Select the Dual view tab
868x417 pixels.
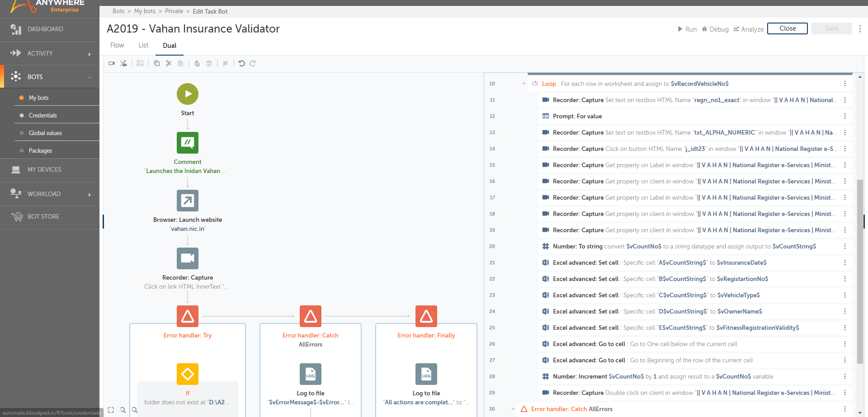point(170,45)
